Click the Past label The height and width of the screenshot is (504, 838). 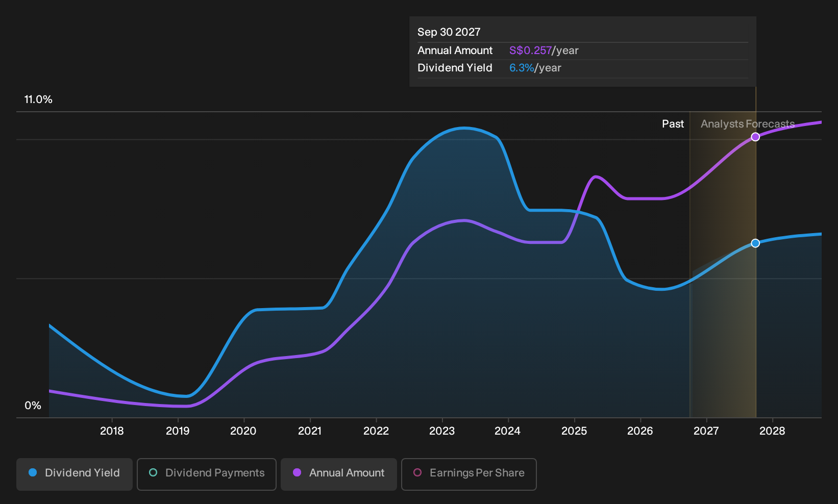(x=673, y=124)
